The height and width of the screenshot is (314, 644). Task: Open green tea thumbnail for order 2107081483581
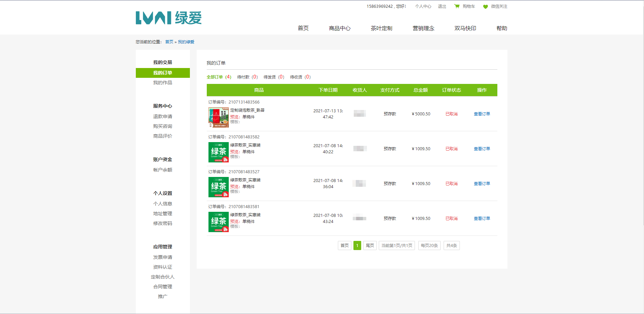click(218, 222)
